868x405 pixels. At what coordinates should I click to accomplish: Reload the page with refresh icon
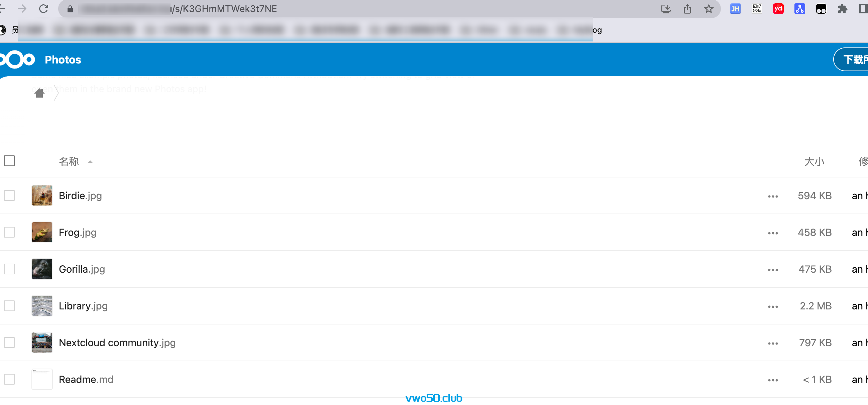click(x=43, y=9)
